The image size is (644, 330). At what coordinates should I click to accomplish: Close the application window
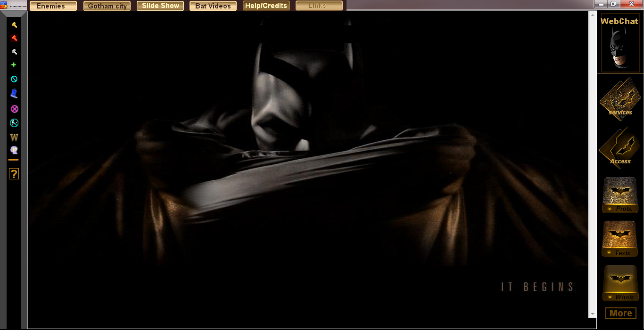pos(631,4)
